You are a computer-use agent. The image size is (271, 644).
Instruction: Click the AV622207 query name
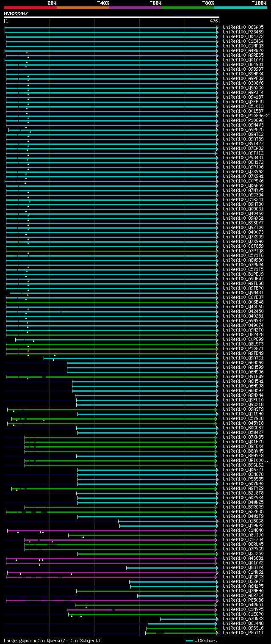pos(16,14)
